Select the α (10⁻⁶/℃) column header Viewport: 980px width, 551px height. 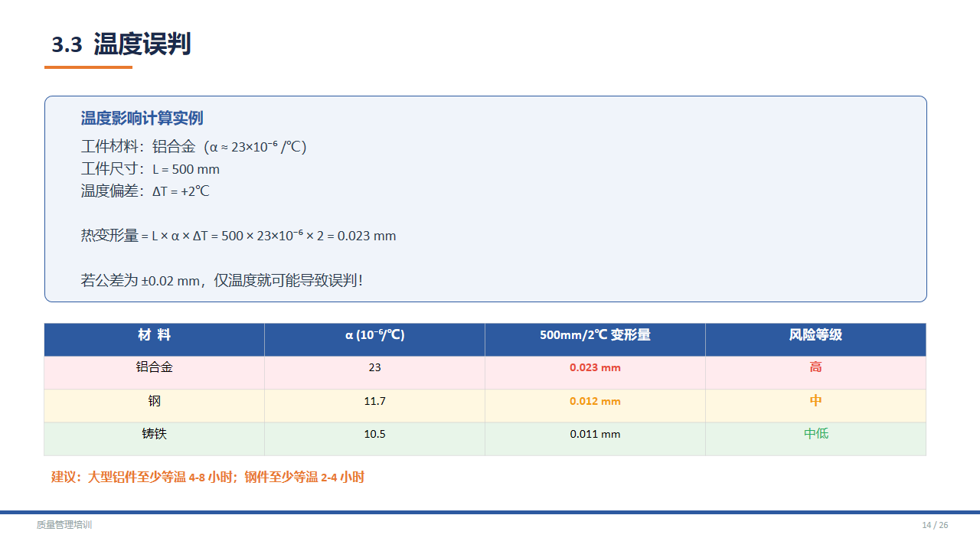[374, 335]
